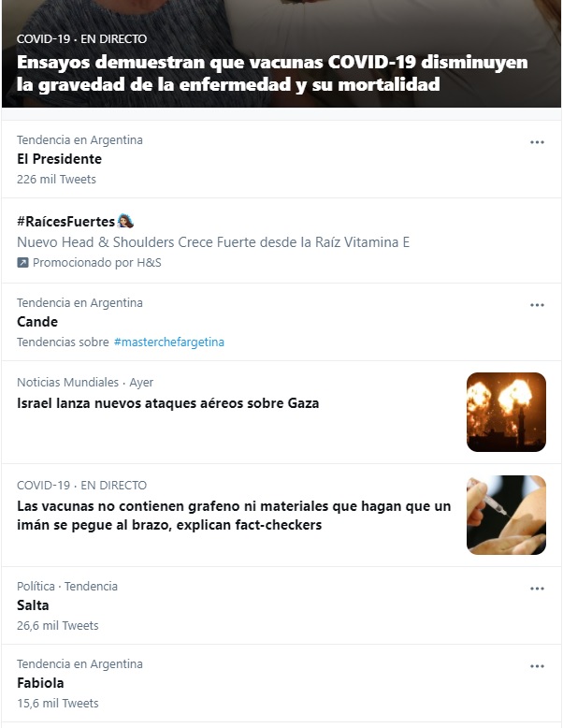Select the Salta politics trend
The image size is (563, 728).
pos(281,605)
